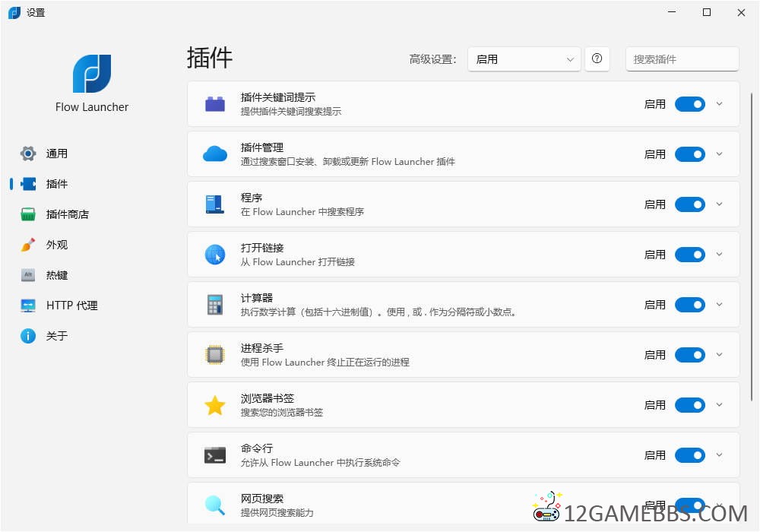Turn off the 浏览器书签 plugin switch
760x532 pixels.
tap(690, 405)
